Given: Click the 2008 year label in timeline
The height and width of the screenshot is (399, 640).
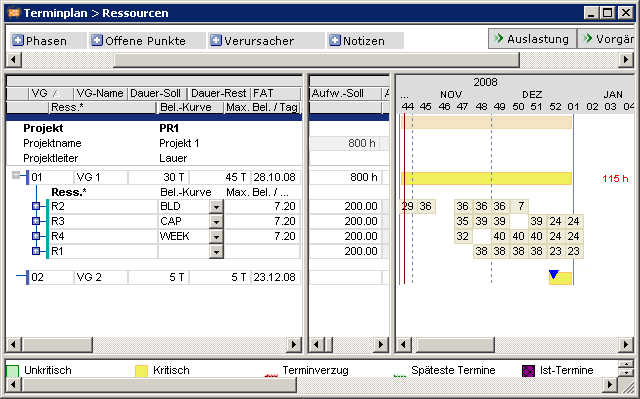Looking at the screenshot, I should pyautogui.click(x=485, y=82).
